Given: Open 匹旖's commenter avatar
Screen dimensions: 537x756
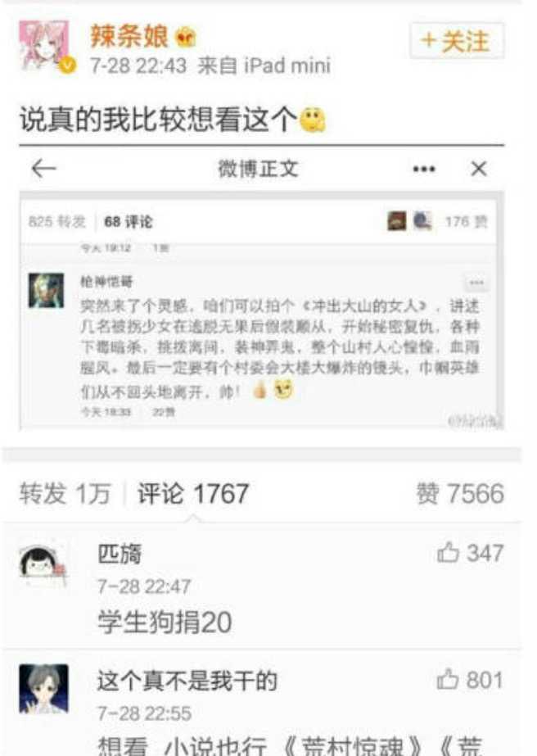Looking at the screenshot, I should point(43,565).
